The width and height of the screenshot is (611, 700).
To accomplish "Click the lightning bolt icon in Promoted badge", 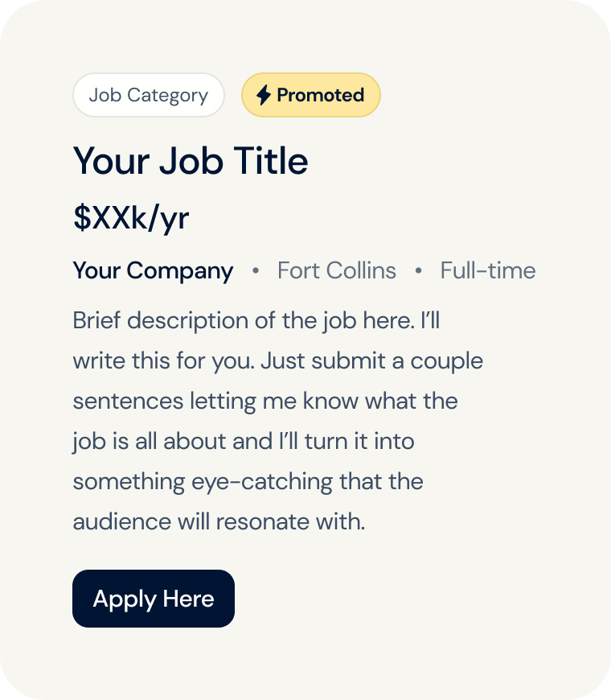I will [264, 95].
